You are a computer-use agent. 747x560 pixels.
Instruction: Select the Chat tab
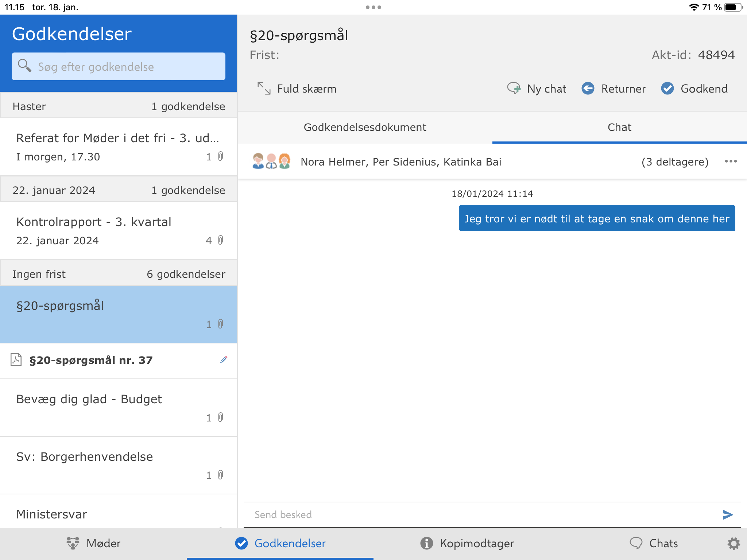click(x=619, y=127)
